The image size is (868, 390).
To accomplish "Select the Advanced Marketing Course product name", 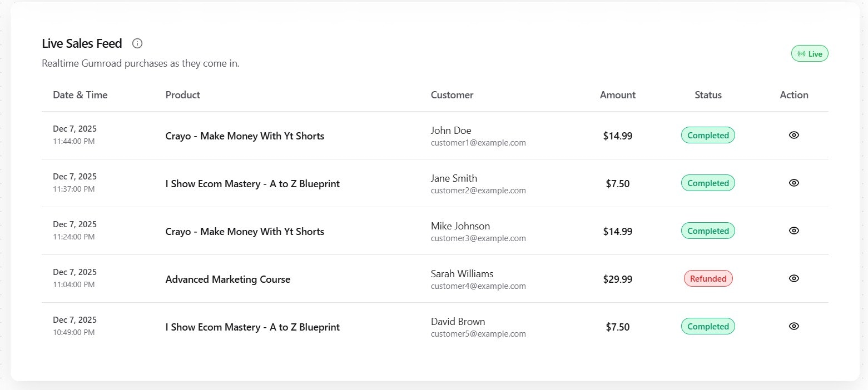I will pyautogui.click(x=227, y=279).
